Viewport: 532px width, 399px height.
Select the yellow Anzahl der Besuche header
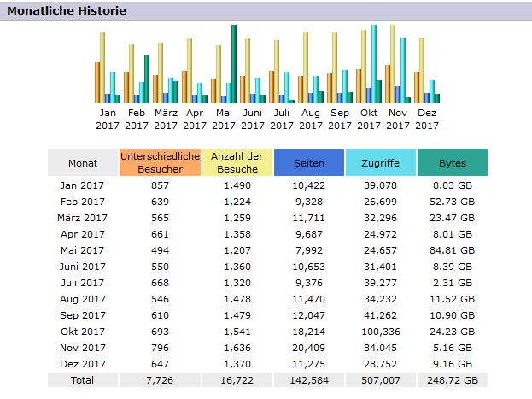237,162
